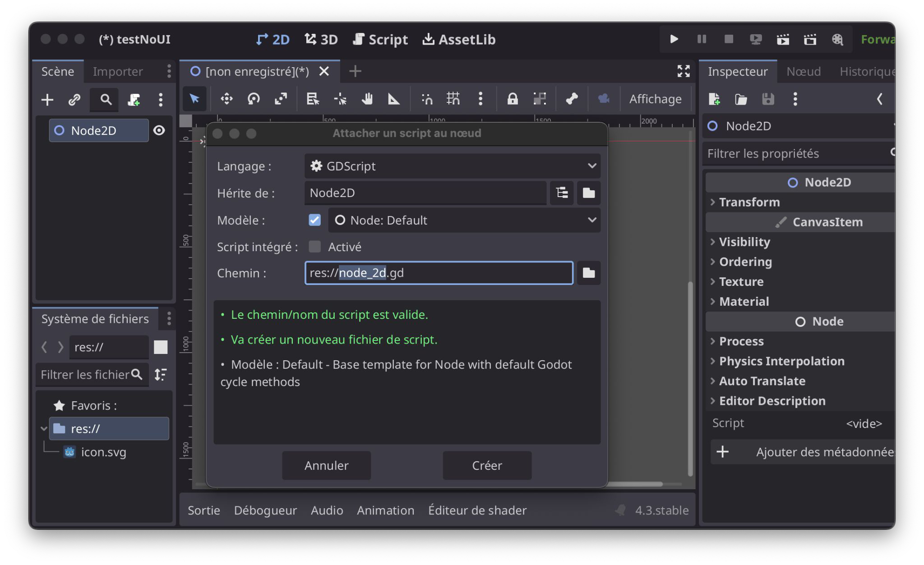Open the Langage GDScript dropdown
Image resolution: width=924 pixels, height=565 pixels.
(x=453, y=166)
